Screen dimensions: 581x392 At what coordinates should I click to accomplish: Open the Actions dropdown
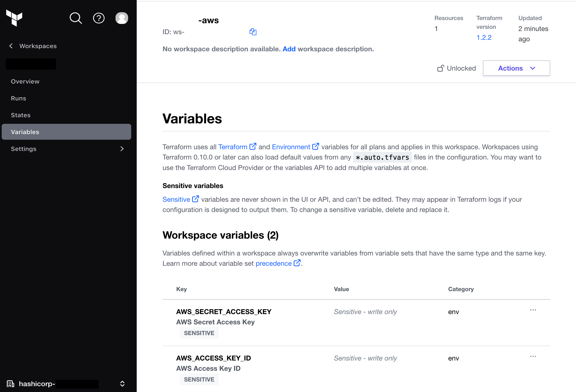[516, 68]
